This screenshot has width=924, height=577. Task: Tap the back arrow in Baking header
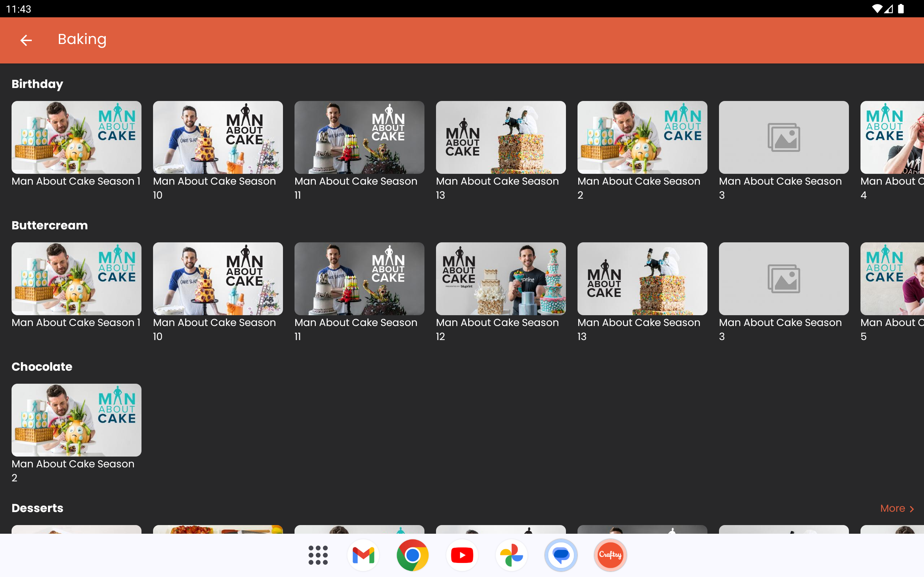[x=26, y=40]
